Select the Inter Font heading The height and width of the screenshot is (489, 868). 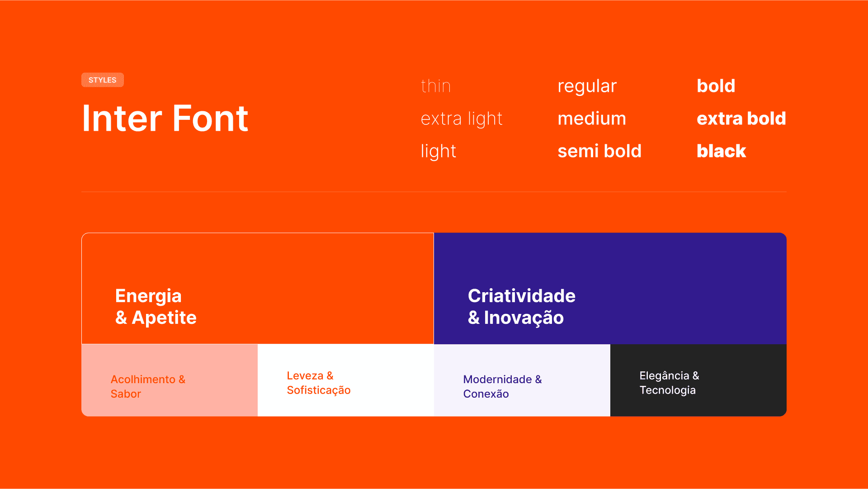[165, 119]
